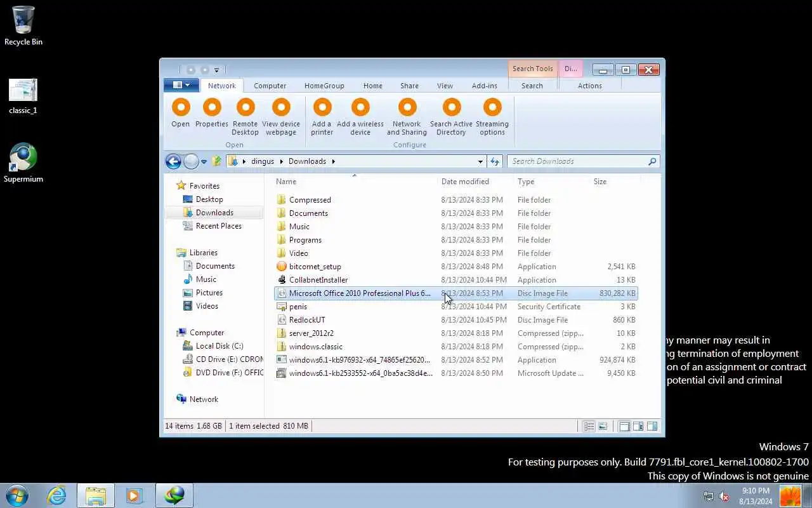Switch to the large thumbnails view icon

(x=603, y=426)
